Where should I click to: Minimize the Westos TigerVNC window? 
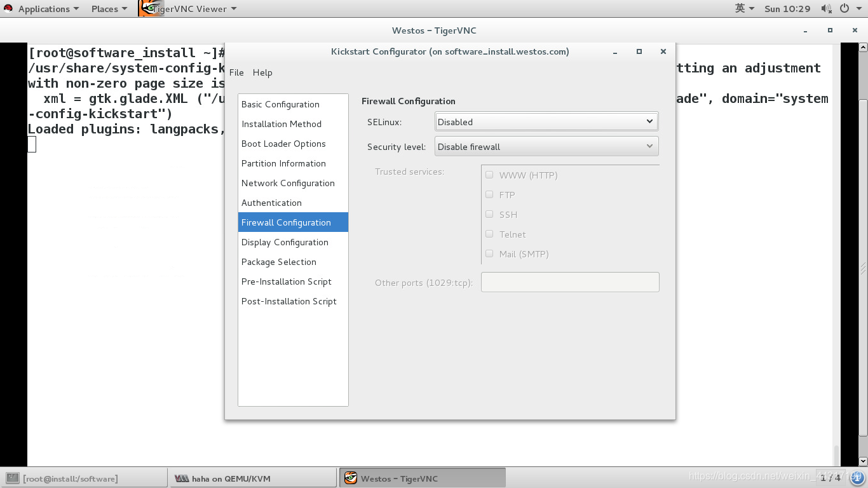(x=806, y=31)
